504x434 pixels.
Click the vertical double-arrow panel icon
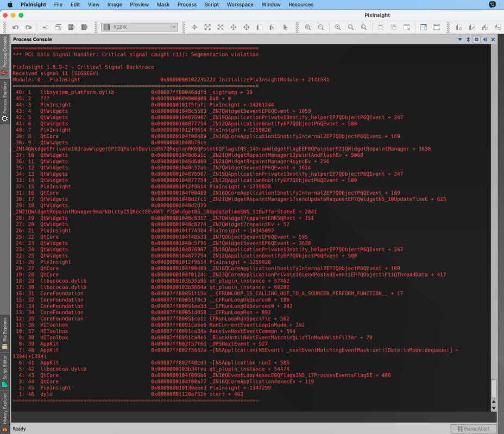pyautogui.click(x=468, y=40)
